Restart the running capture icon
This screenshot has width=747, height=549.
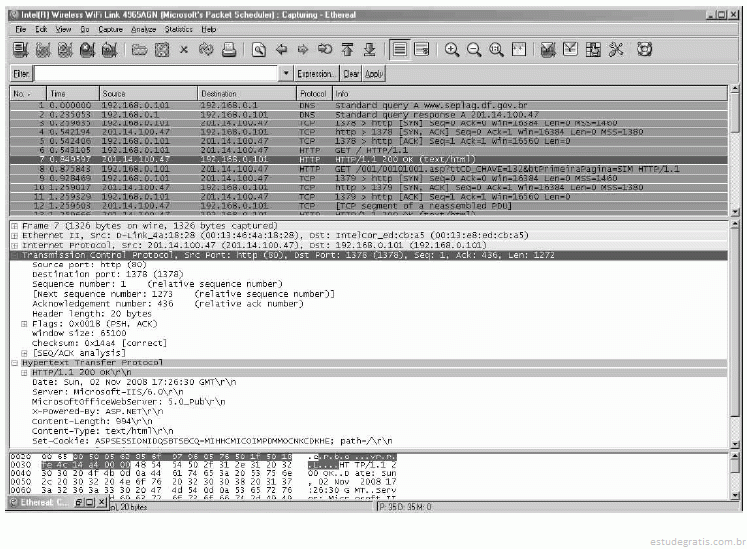109,50
